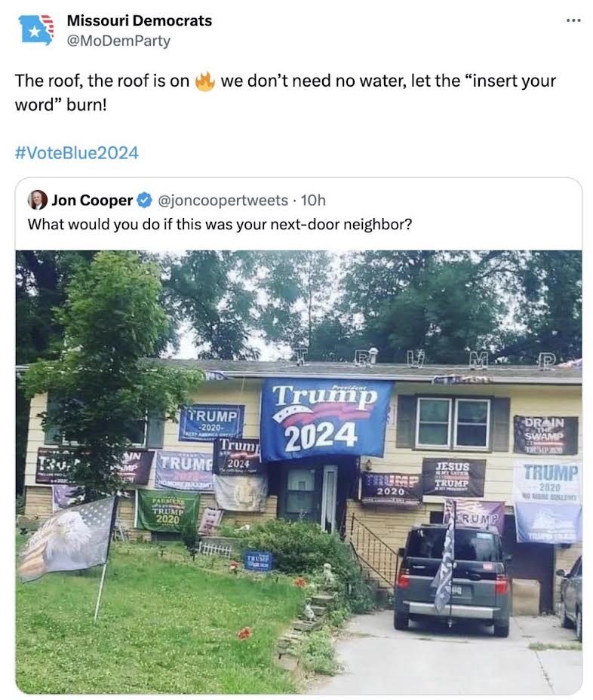Click the Missouri Democrats display name

point(140,20)
